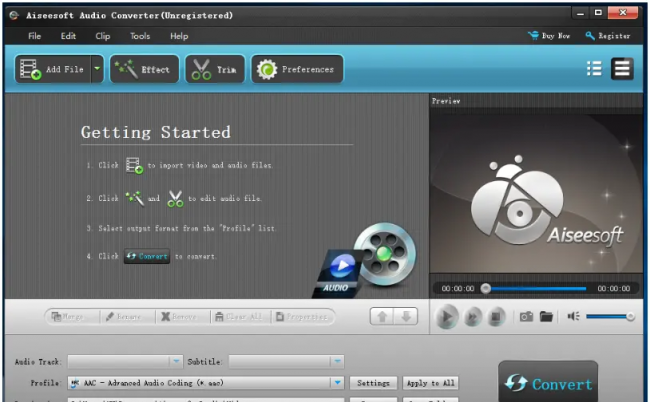Click the Aiseesoft app icon in title bar
The height and width of the screenshot is (402, 650).
coord(14,16)
